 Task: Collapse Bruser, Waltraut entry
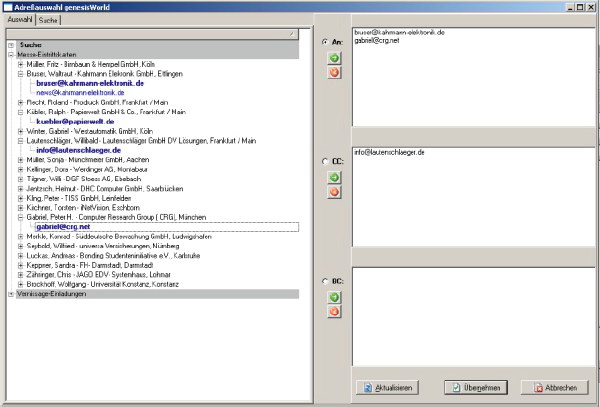[x=21, y=74]
